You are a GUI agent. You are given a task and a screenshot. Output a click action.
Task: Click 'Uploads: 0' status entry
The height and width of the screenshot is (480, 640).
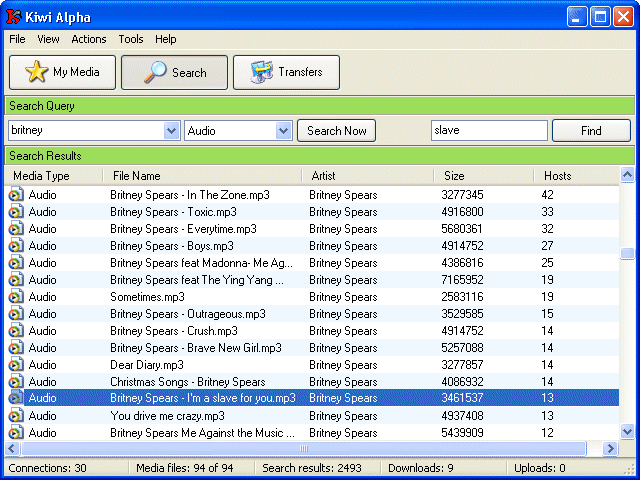pos(540,468)
